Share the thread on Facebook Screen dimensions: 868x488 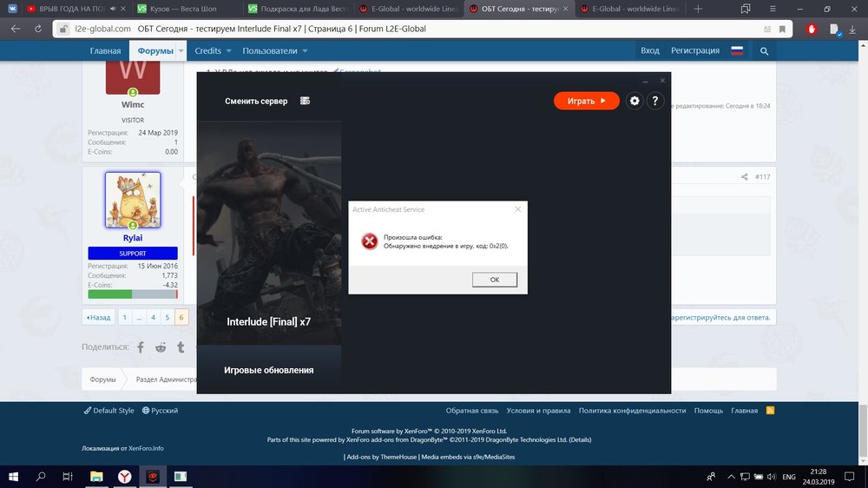[x=141, y=347]
